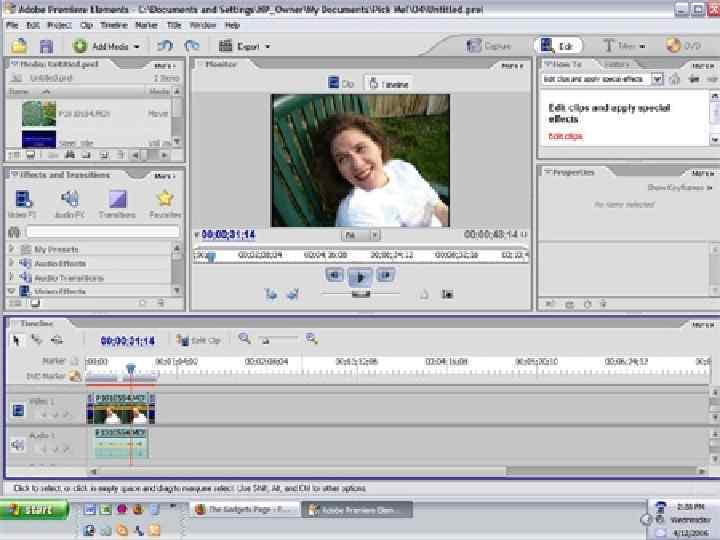Click the Undo arrow in toolbar
This screenshot has width=720, height=540.
(164, 46)
